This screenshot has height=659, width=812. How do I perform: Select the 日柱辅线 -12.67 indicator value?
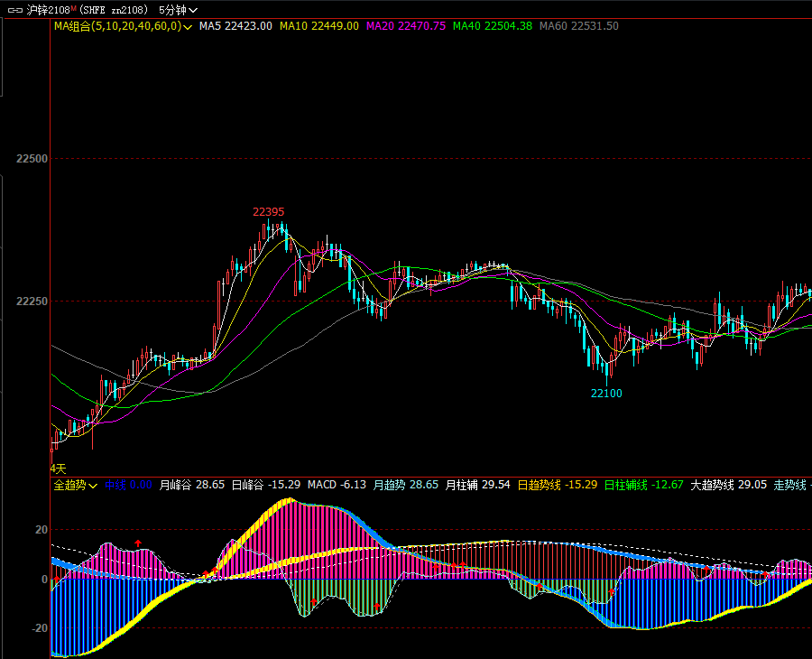click(643, 485)
